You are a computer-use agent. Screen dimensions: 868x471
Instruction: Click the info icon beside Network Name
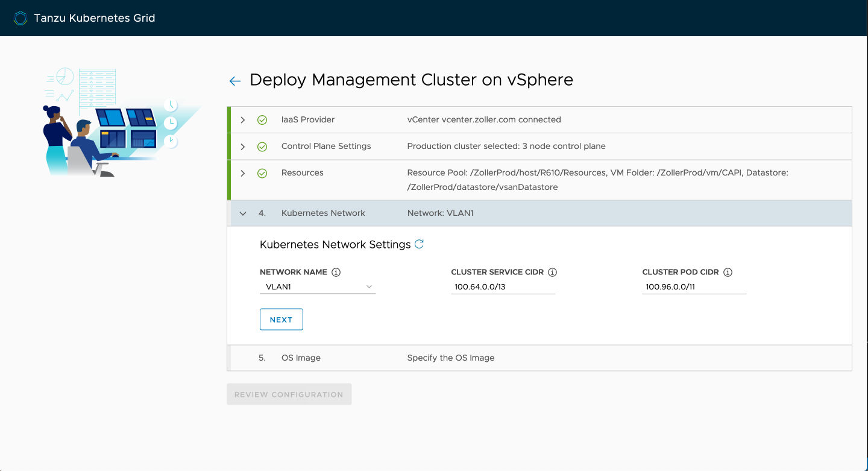[x=336, y=272]
